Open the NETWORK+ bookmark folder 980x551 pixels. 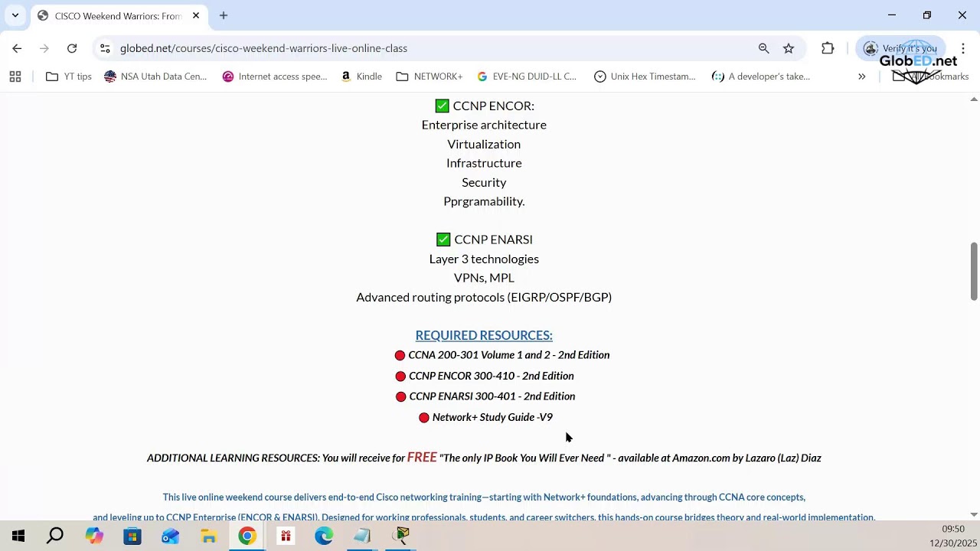[430, 77]
